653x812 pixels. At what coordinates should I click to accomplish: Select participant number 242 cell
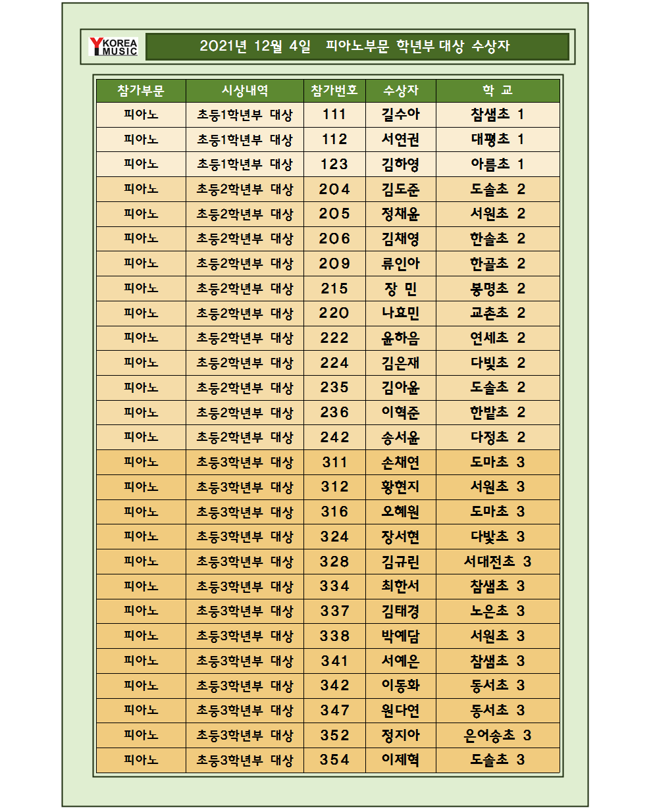click(334, 438)
